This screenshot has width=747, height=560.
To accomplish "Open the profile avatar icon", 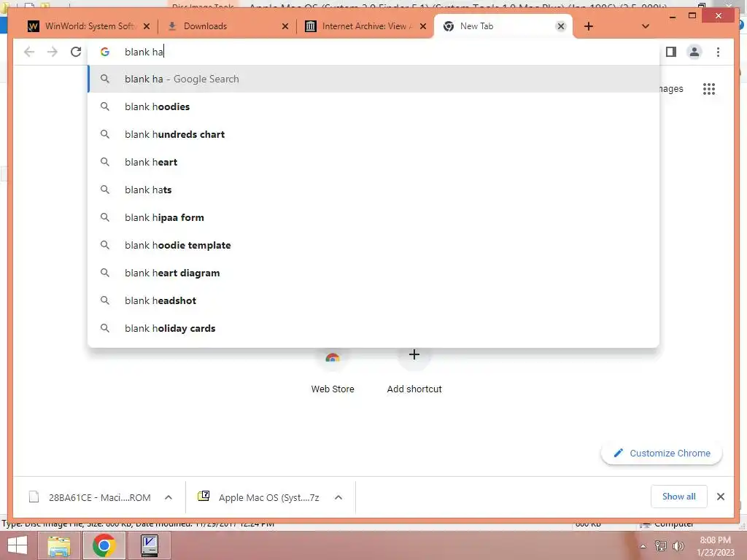I will pos(694,52).
